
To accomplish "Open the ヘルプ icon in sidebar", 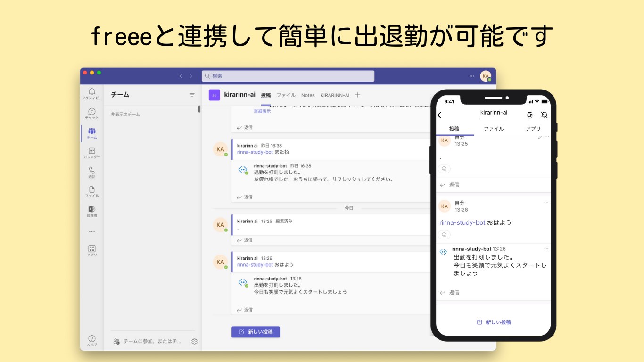I will tap(91, 341).
